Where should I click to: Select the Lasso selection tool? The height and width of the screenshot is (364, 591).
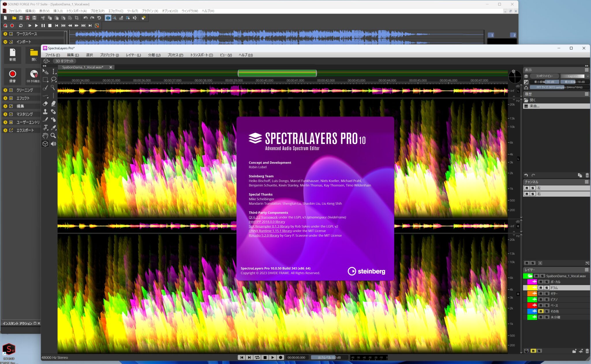tap(54, 80)
